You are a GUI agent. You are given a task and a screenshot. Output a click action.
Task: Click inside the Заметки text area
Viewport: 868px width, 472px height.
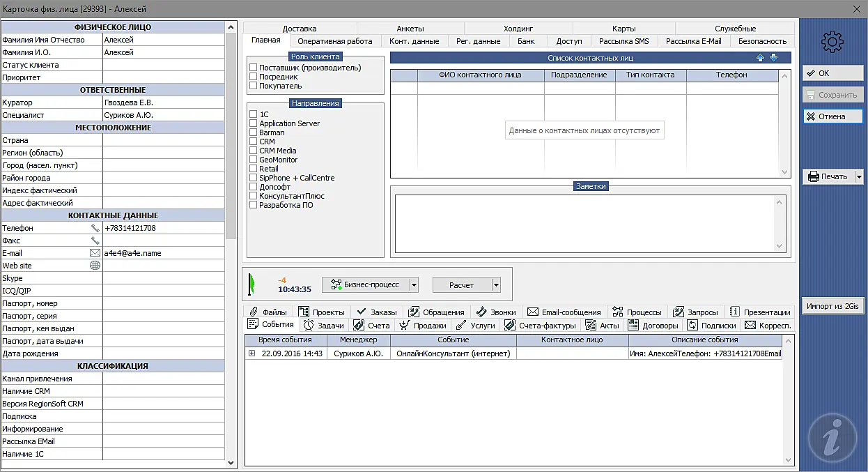click(x=585, y=223)
